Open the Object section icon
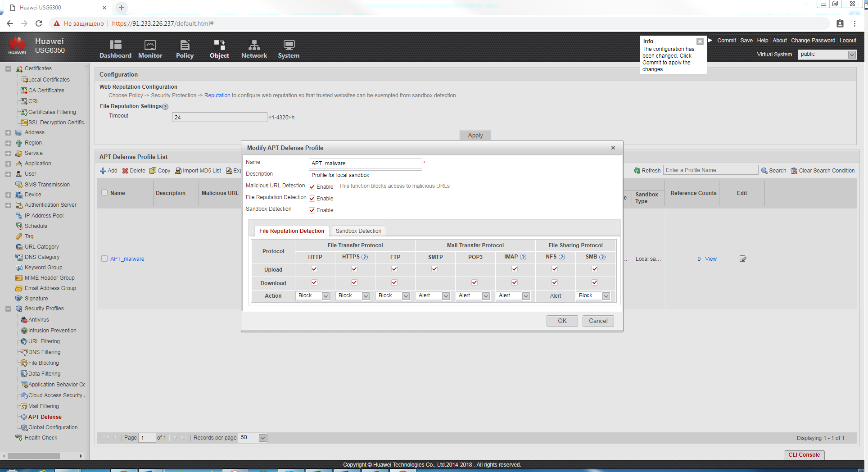 [219, 45]
